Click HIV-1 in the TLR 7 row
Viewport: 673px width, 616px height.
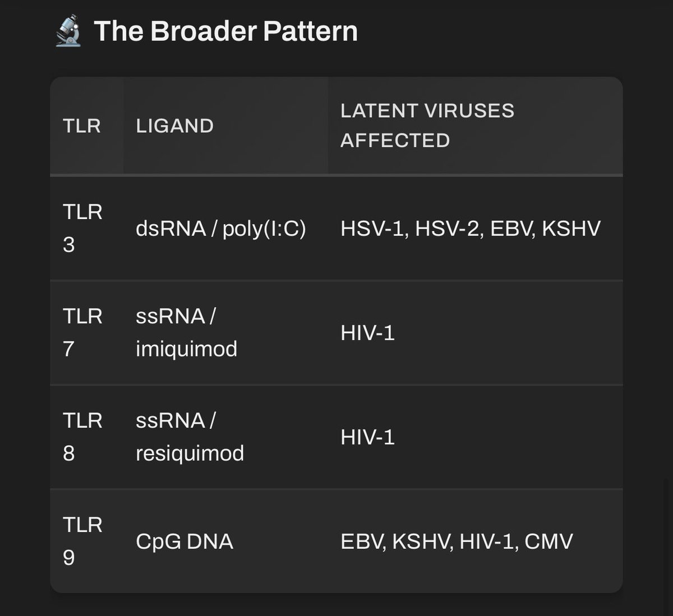click(367, 333)
